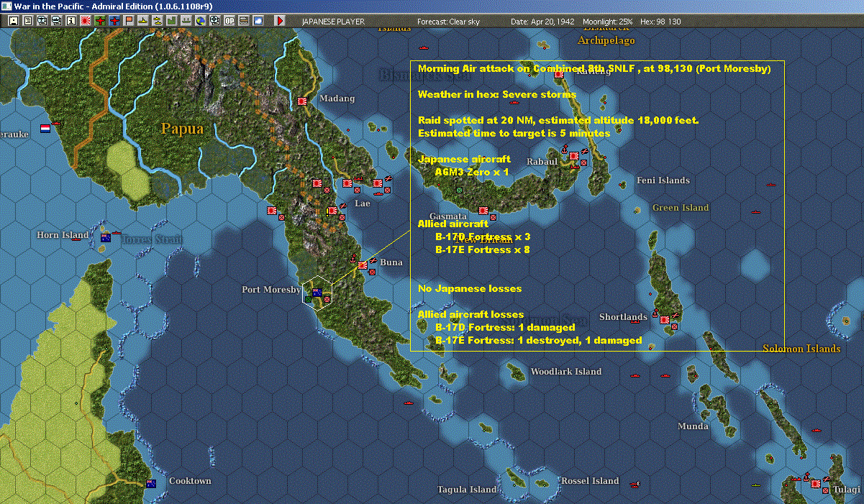
Task: Select the Dutch flag base at Merauke
Action: [x=45, y=128]
